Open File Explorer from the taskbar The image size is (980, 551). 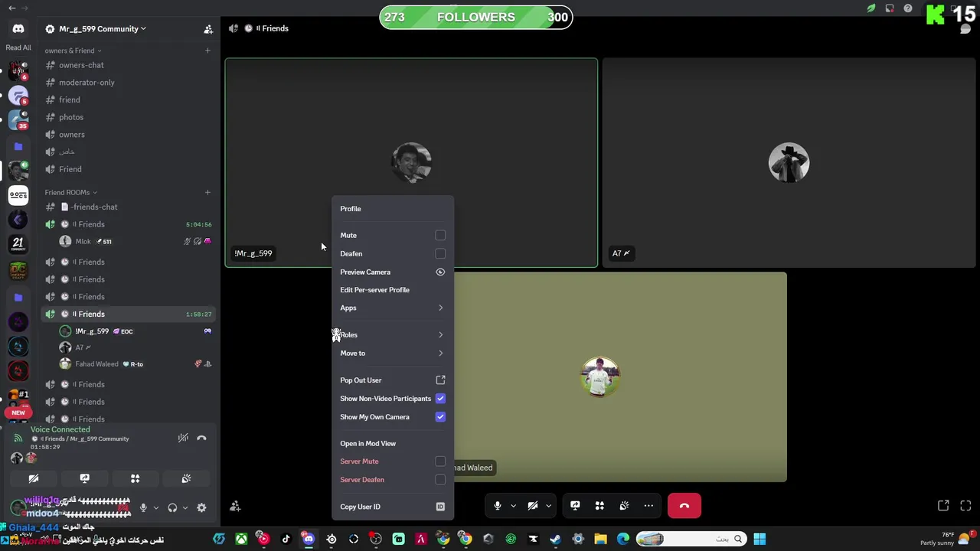click(600, 539)
